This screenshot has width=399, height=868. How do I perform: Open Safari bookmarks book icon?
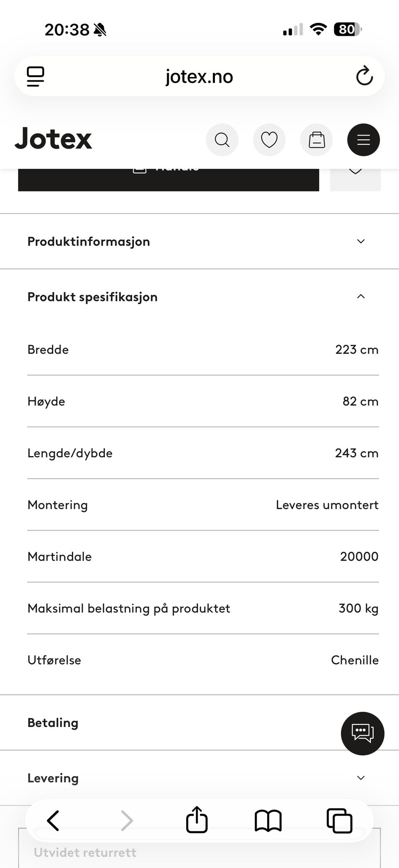268,821
